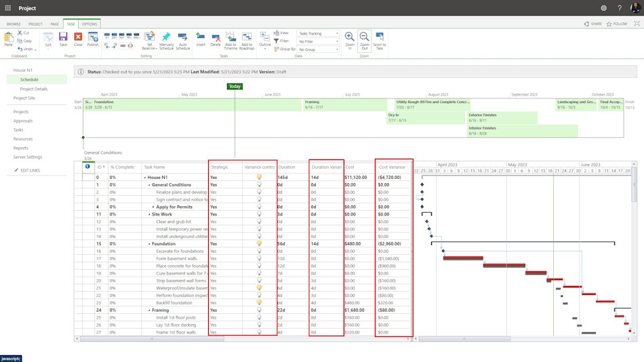
Task: Switch to the OPTIONS ribbon tab
Action: tap(89, 24)
